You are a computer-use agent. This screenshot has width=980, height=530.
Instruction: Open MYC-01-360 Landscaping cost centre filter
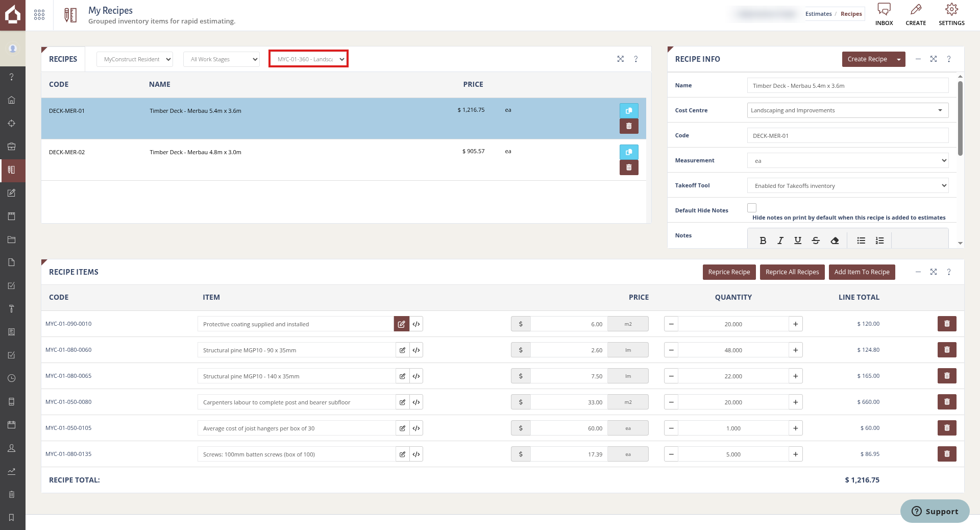308,59
